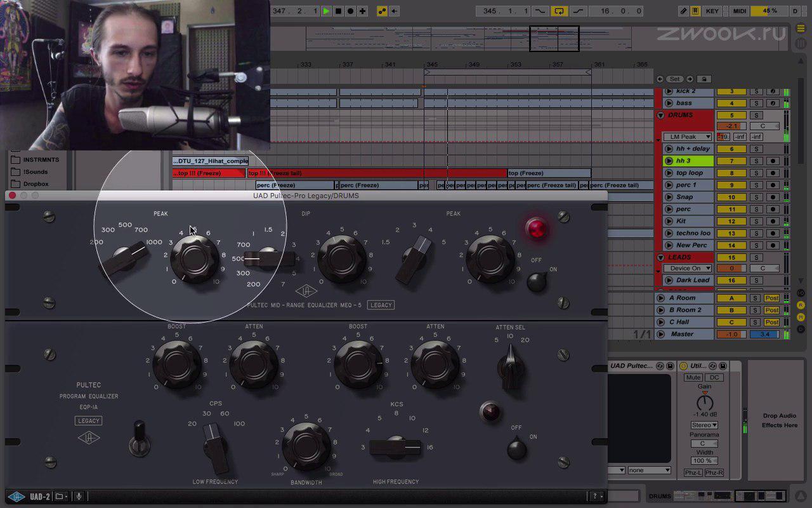This screenshot has height=508, width=812.
Task: Click the Utility Gain knob
Action: tap(704, 402)
